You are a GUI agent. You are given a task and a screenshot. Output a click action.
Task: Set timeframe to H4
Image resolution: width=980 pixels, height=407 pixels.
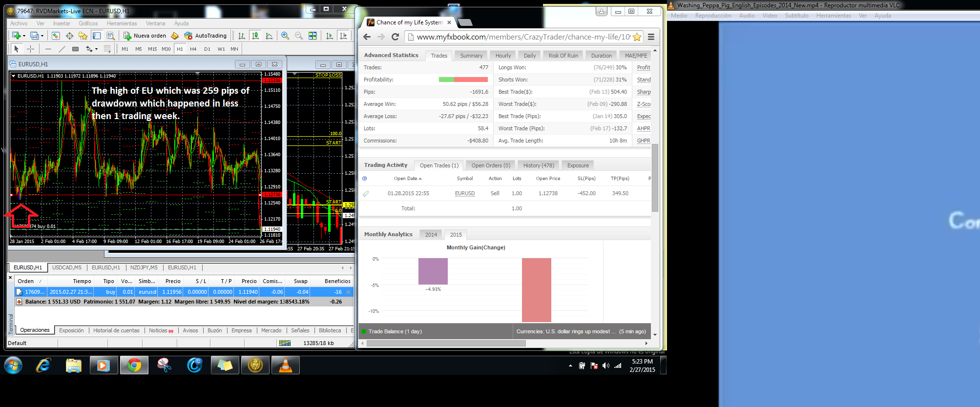(x=193, y=49)
